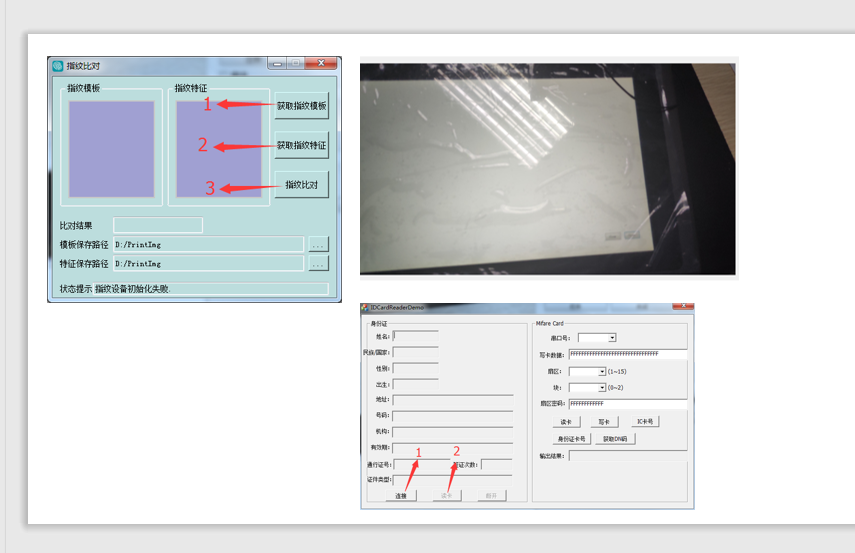Click the 性别 gender field
This screenshot has width=855, height=553.
(416, 369)
